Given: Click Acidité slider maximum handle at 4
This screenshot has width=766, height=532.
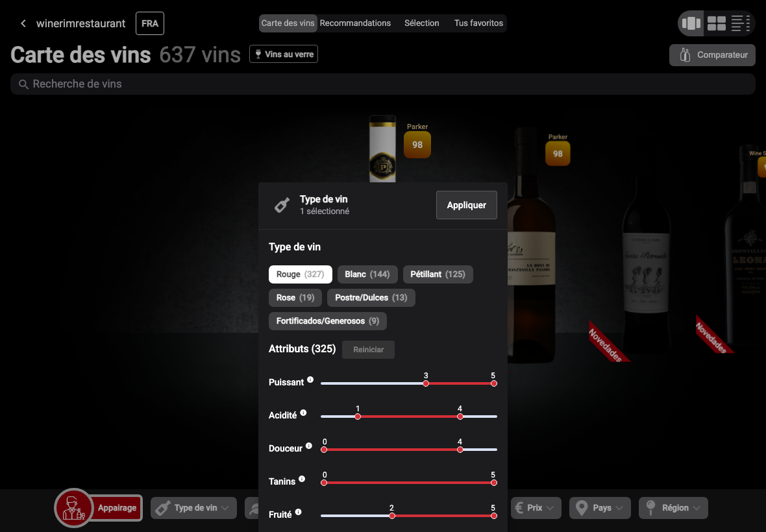Looking at the screenshot, I should pyautogui.click(x=460, y=417).
